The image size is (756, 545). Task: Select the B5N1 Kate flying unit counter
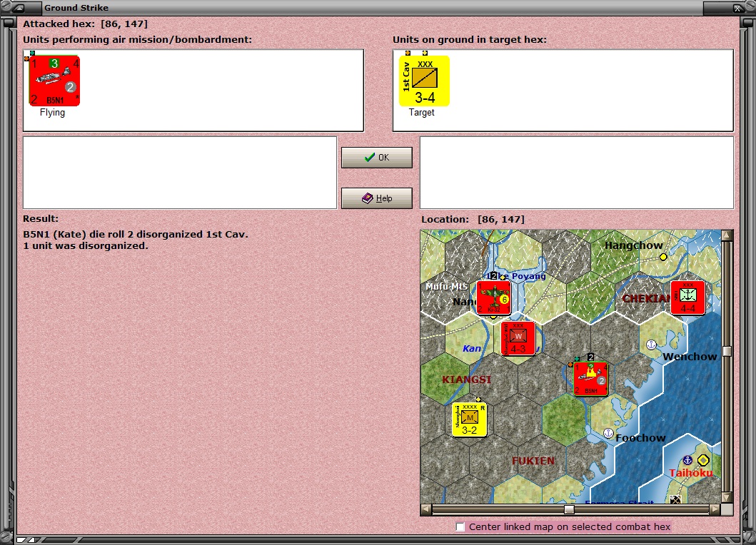coord(54,81)
